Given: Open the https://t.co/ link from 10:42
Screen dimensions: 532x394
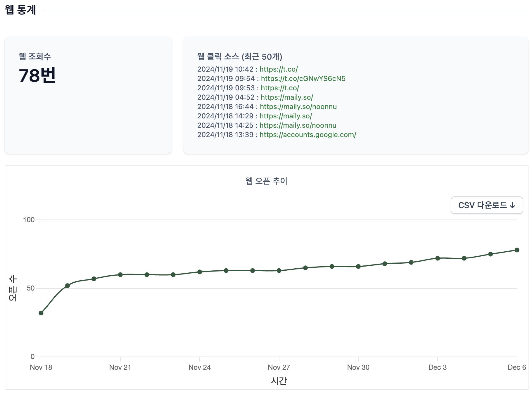Looking at the screenshot, I should tap(279, 69).
